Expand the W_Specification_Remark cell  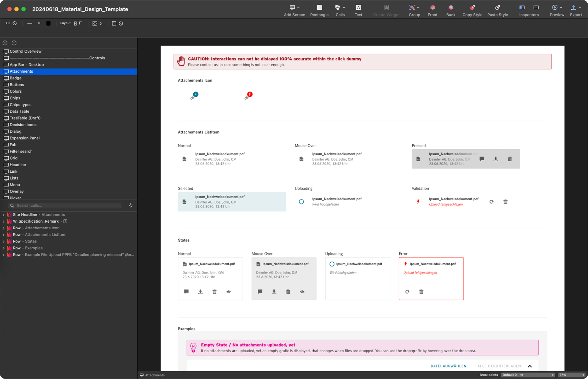pyautogui.click(x=3, y=222)
